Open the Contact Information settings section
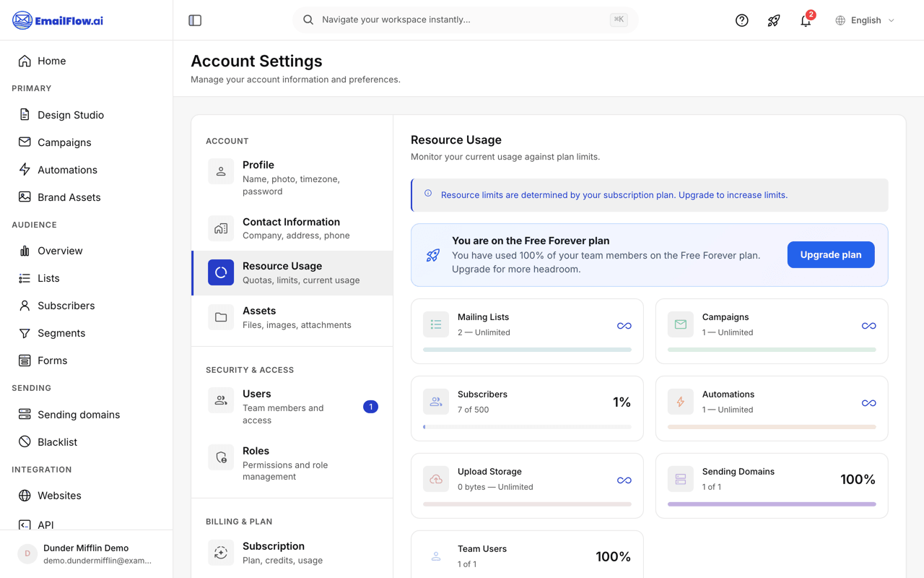Image resolution: width=924 pixels, height=578 pixels. pos(292,228)
